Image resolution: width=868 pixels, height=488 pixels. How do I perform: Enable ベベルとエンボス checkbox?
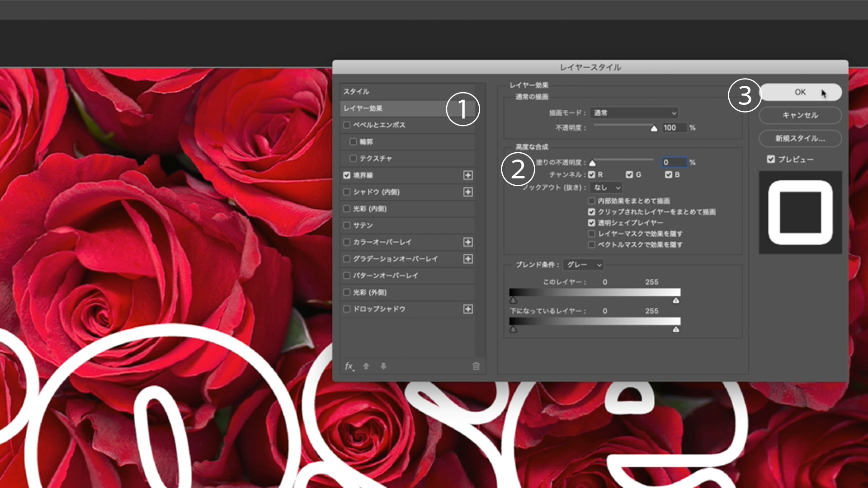point(347,125)
